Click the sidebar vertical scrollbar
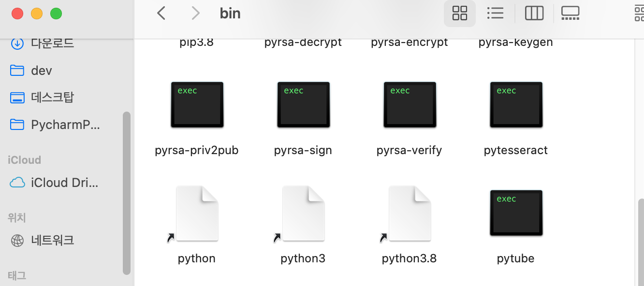Image resolution: width=644 pixels, height=286 pixels. point(127,193)
